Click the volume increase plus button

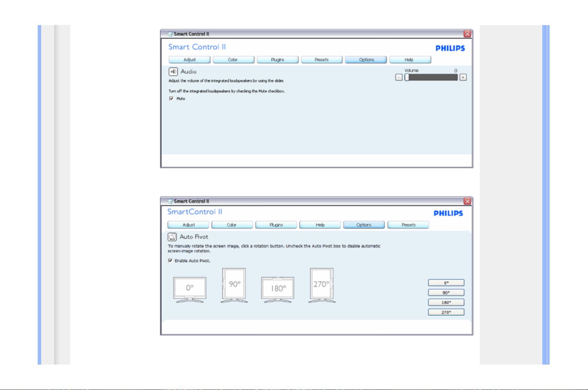463,77
